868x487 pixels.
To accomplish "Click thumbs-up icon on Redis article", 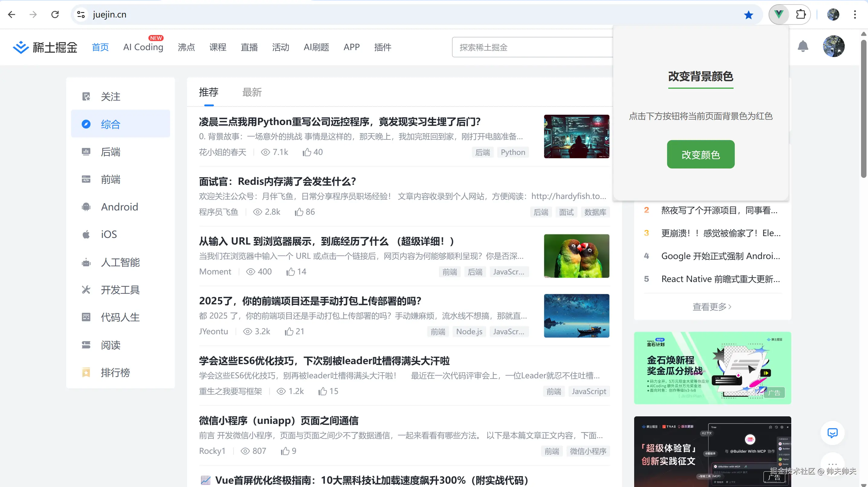I will coord(299,212).
